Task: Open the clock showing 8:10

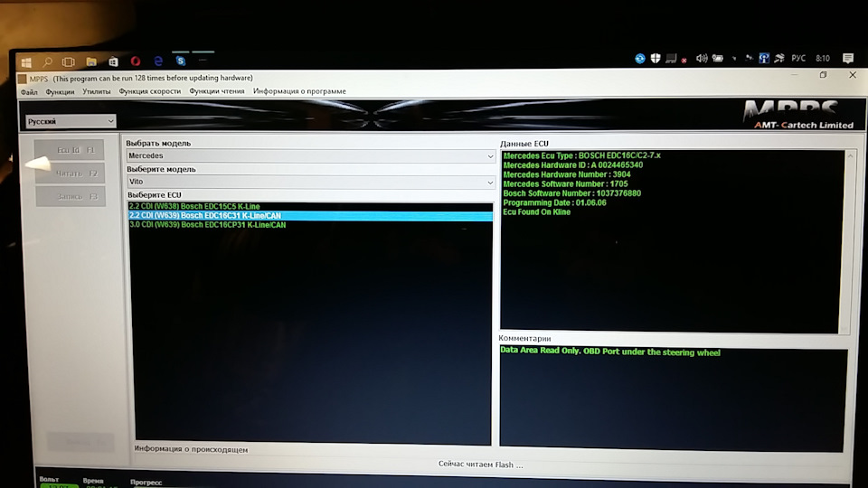Action: coord(823,58)
